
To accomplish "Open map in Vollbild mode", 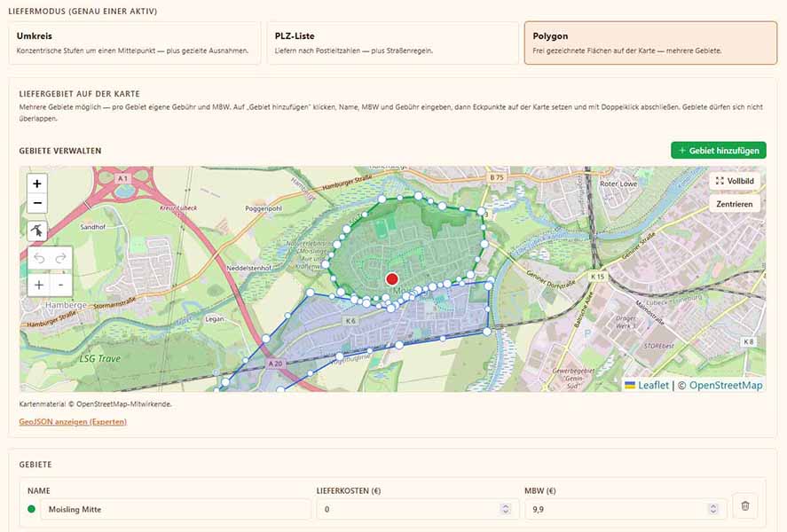I will click(735, 181).
